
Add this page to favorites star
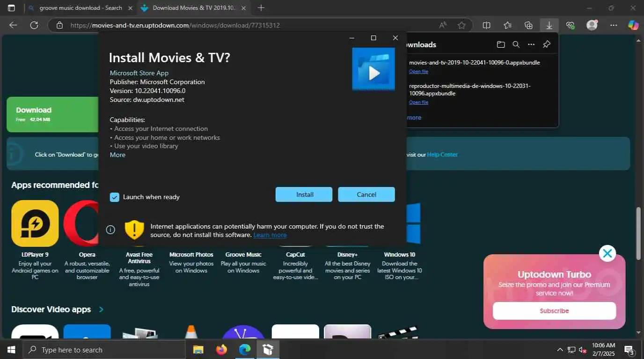pos(461,25)
